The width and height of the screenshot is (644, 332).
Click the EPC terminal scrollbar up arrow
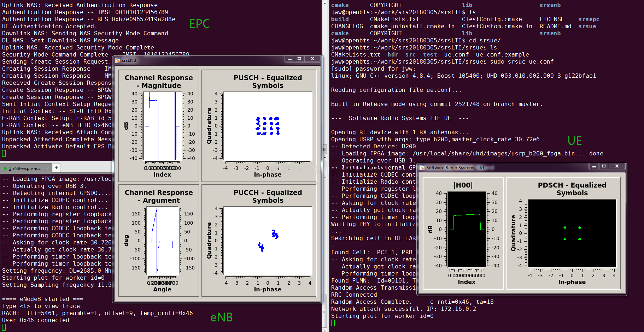coord(325,3)
